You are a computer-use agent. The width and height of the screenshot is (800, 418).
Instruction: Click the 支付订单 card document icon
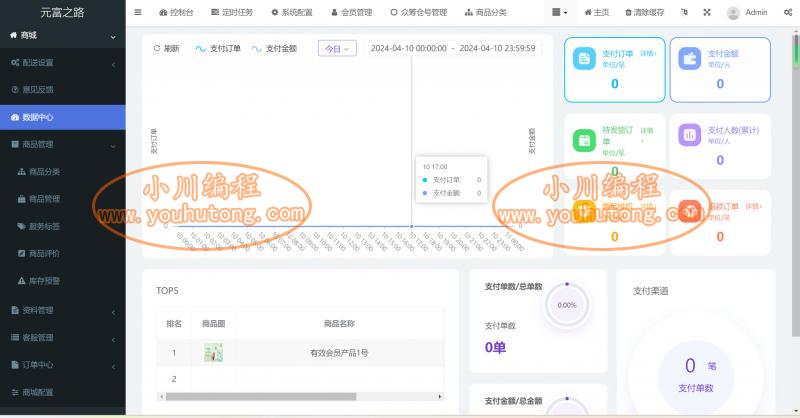(x=584, y=59)
